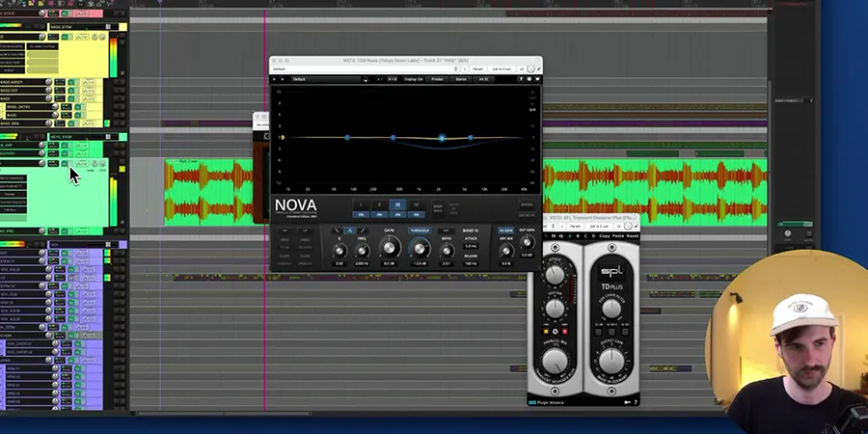Select the high shelf filter shape icon
The image size is (868, 434).
[x=363, y=231]
